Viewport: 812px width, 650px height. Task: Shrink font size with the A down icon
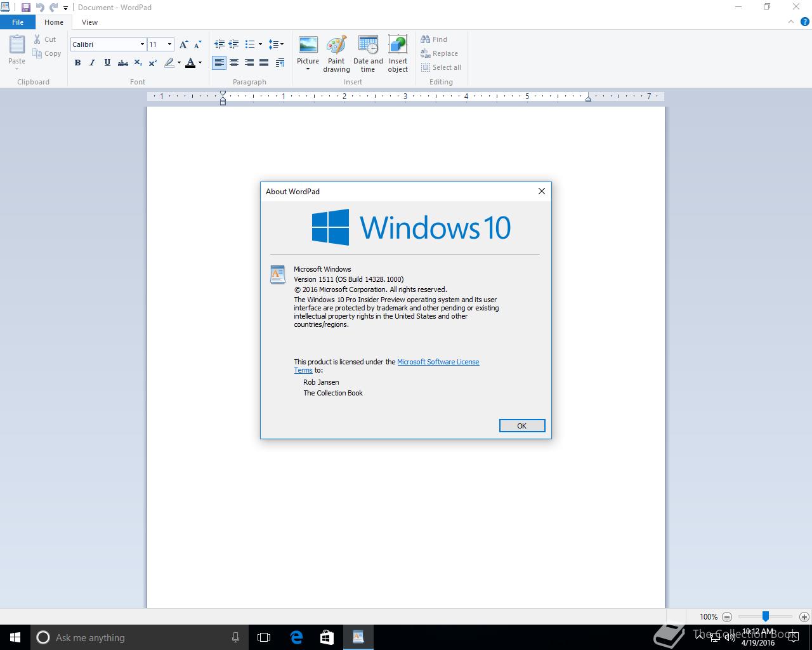tap(197, 44)
